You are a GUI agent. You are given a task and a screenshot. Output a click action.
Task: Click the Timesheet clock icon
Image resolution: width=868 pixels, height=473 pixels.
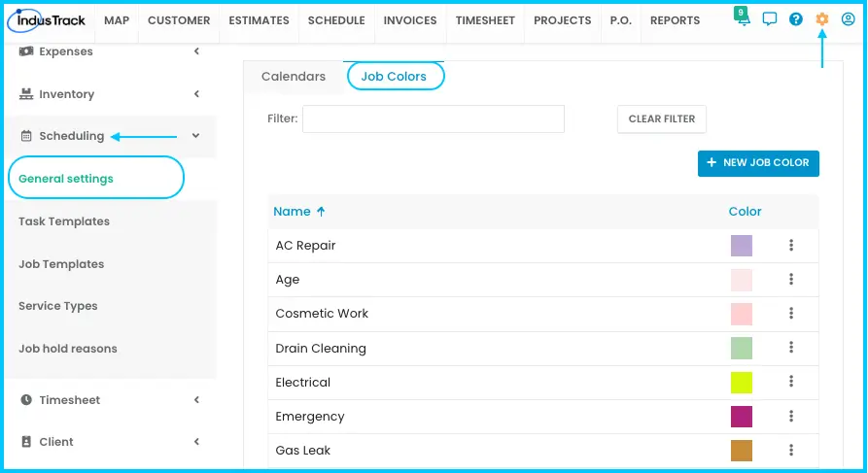coord(26,399)
